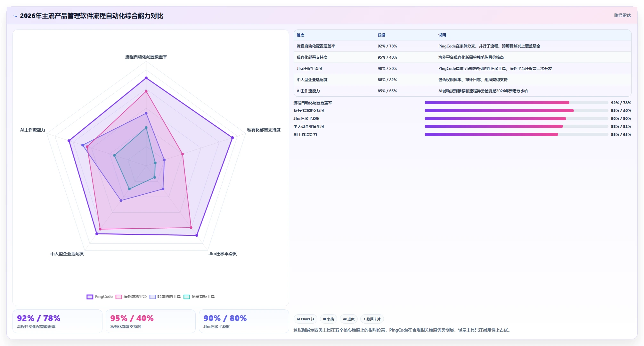
Task: Click the PingCode legend label
Action: pyautogui.click(x=103, y=297)
